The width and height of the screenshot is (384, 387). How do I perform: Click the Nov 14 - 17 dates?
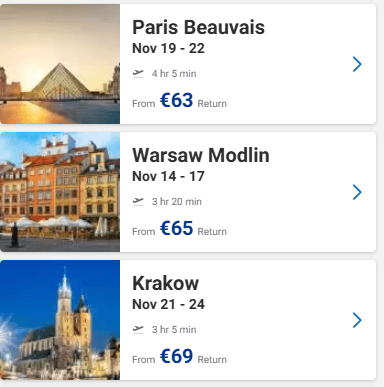point(168,176)
